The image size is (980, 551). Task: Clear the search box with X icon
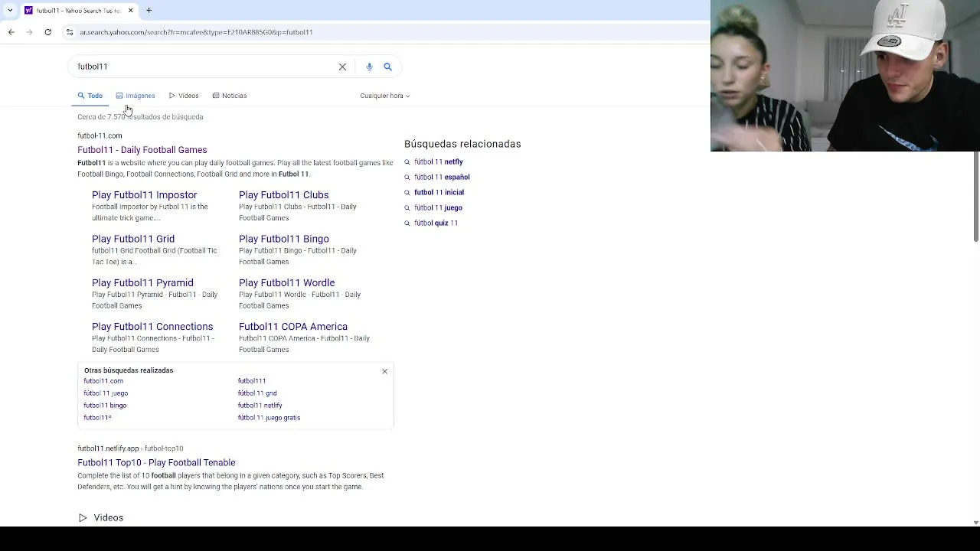[x=342, y=67]
